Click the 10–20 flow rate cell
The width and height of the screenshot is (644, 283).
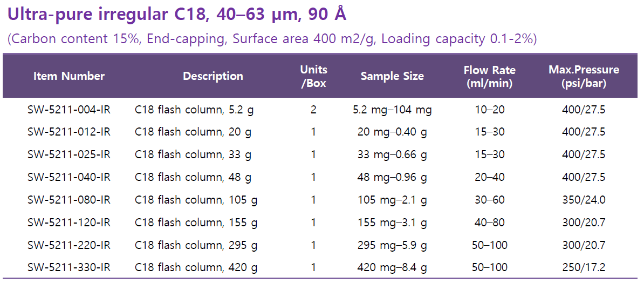point(489,110)
